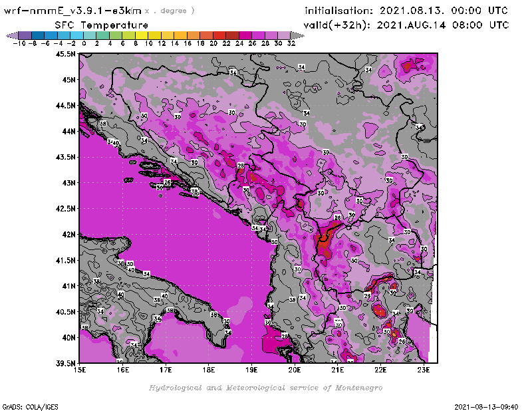This screenshot has height=411, width=532.
Task: Select the legend swatch between 0 and 2
Action: click(x=90, y=35)
